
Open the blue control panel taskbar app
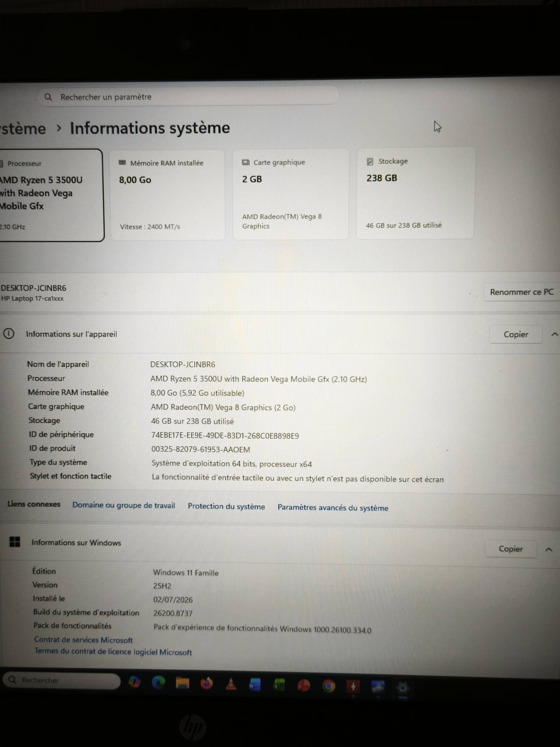[x=378, y=687]
